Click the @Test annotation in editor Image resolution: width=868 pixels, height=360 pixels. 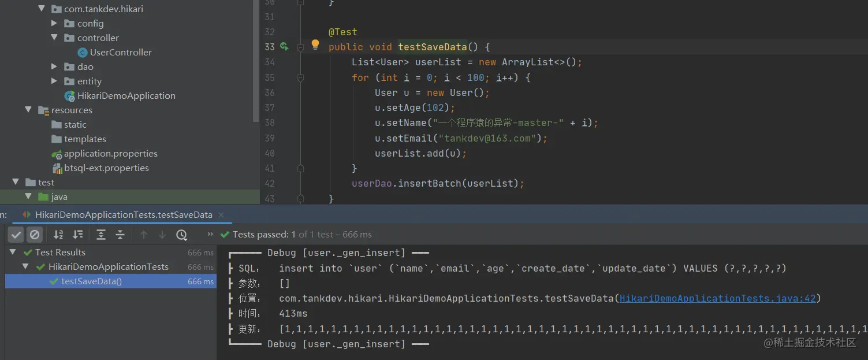(x=343, y=32)
